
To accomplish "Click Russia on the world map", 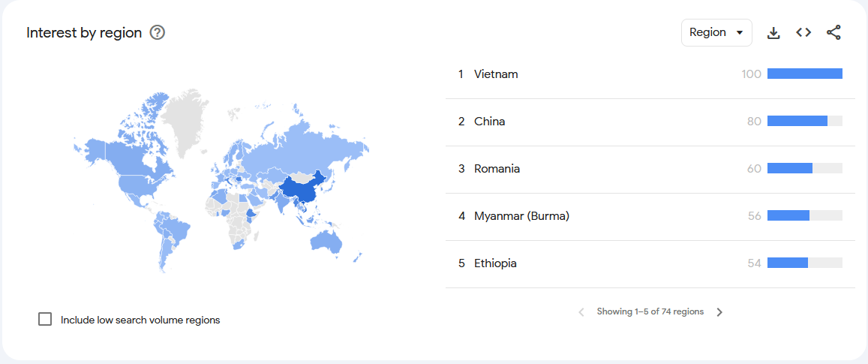I will pos(310,147).
